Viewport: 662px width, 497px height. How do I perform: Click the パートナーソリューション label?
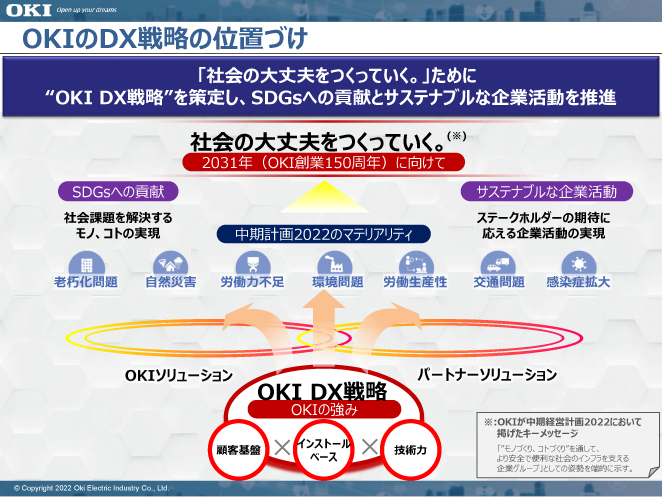[487, 375]
